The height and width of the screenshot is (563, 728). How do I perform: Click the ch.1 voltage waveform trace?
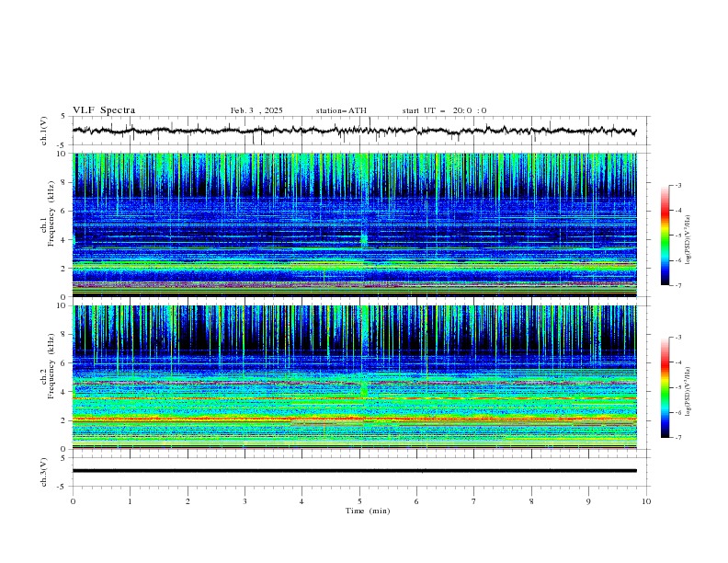354,131
